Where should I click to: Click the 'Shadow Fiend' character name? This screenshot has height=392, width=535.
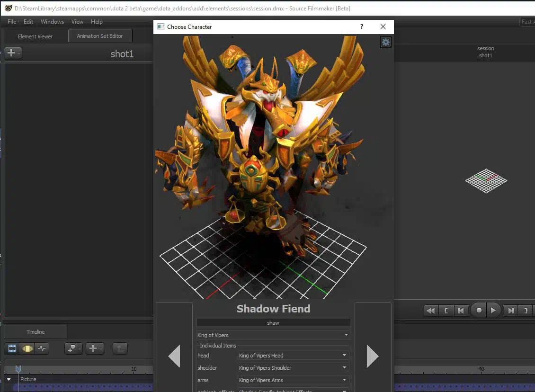273,309
